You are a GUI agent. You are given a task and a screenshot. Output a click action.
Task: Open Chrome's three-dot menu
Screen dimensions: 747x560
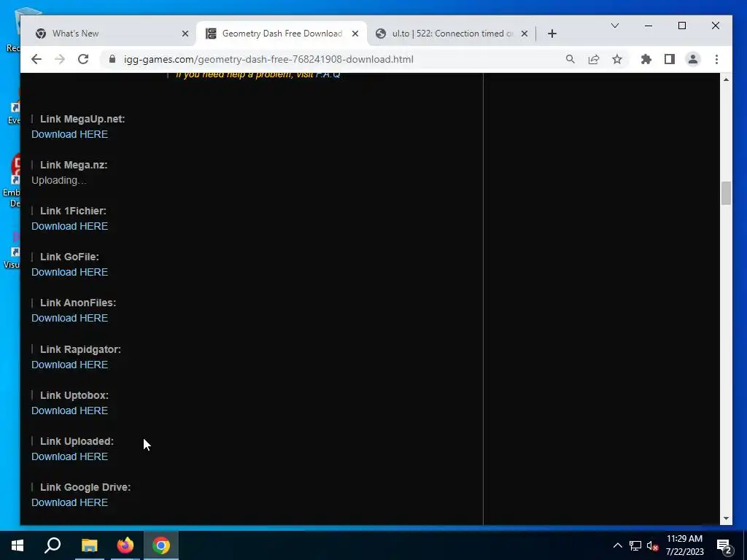[x=716, y=59]
